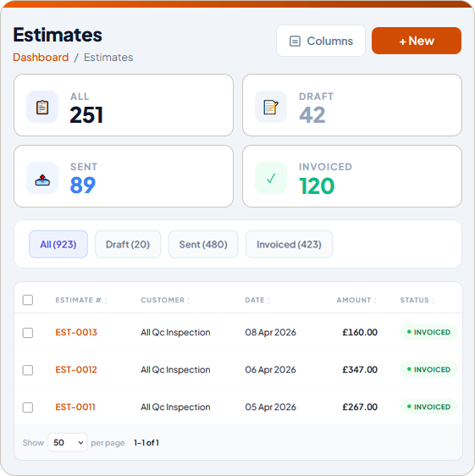Switch to the Invoiced (423) tab
This screenshot has height=476, width=475.
click(x=289, y=245)
